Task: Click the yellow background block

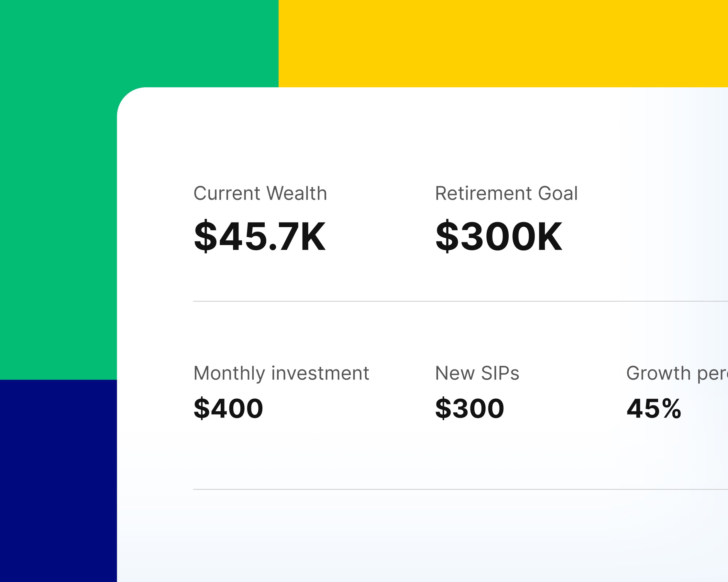Action: click(503, 44)
